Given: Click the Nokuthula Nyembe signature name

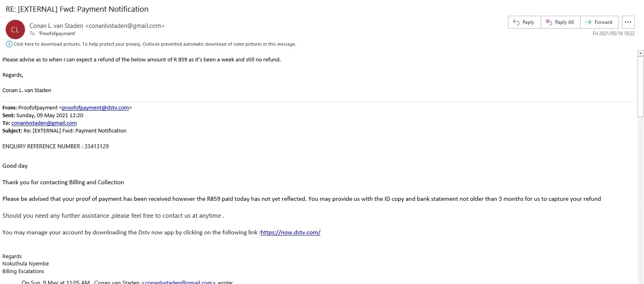Looking at the screenshot, I should click(25, 264).
